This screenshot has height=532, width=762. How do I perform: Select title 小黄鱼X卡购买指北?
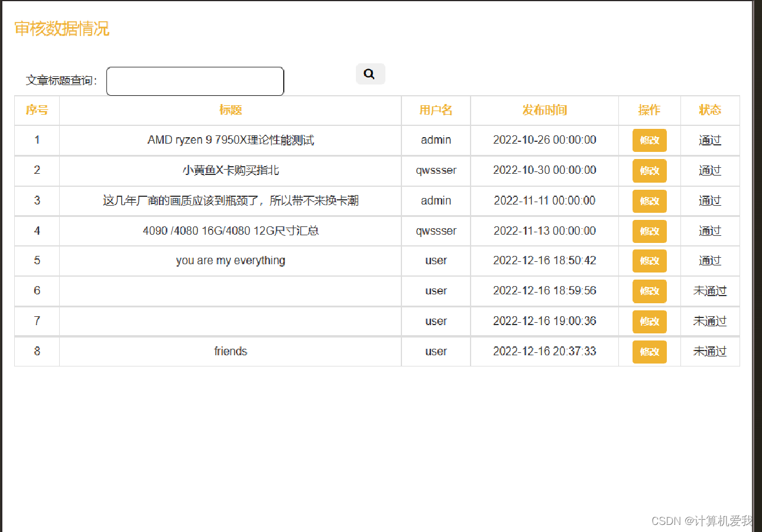click(231, 170)
